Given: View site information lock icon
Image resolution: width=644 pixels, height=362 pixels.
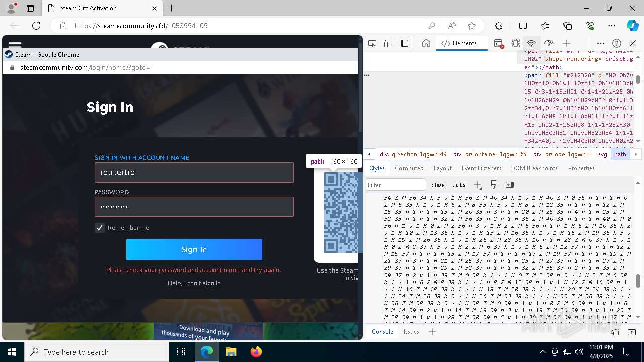Looking at the screenshot, I should click(63, 26).
